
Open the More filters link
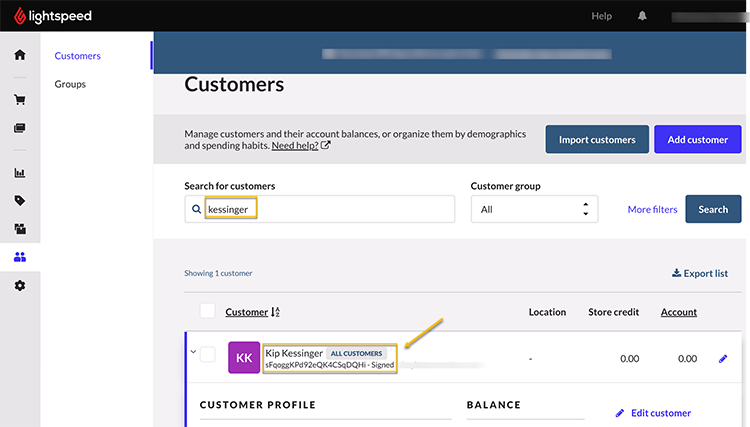tap(652, 209)
